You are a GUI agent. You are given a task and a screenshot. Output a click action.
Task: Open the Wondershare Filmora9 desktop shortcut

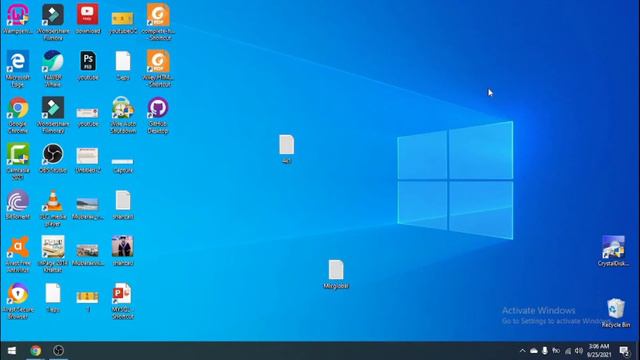(53, 115)
